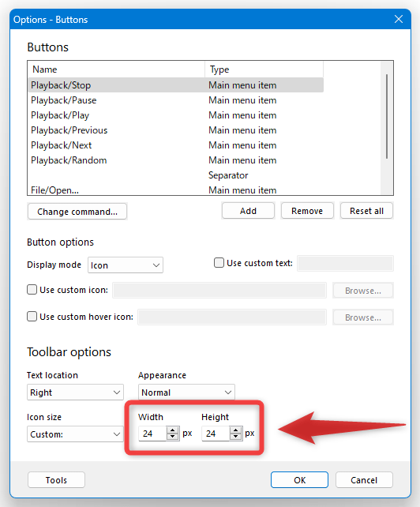Expand the Text location dropdown
This screenshot has height=507, width=420.
[75, 392]
